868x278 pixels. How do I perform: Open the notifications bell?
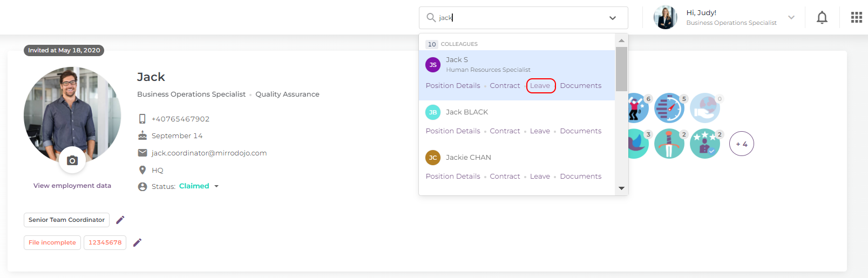(822, 18)
